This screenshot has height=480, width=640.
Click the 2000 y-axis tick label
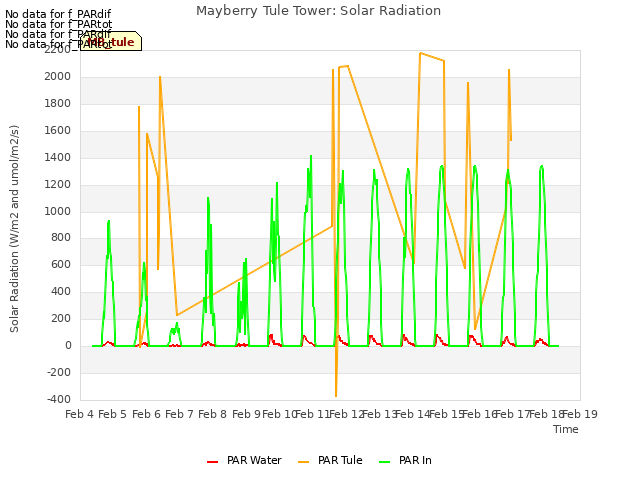pos(58,76)
